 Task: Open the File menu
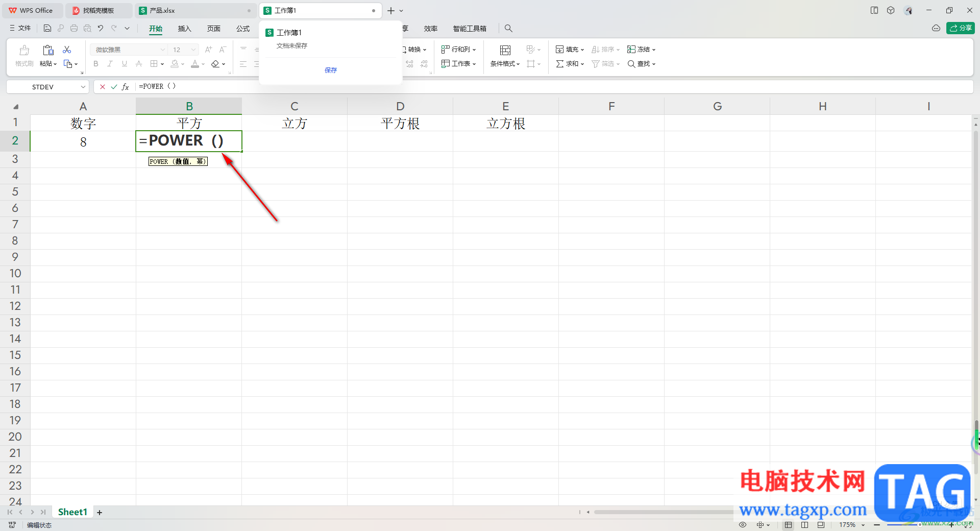pos(20,28)
